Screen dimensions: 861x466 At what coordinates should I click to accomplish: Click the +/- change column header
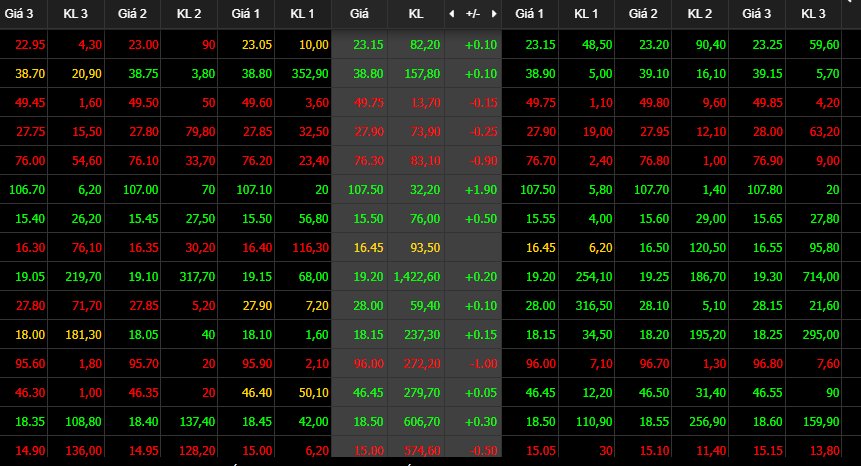(x=472, y=14)
